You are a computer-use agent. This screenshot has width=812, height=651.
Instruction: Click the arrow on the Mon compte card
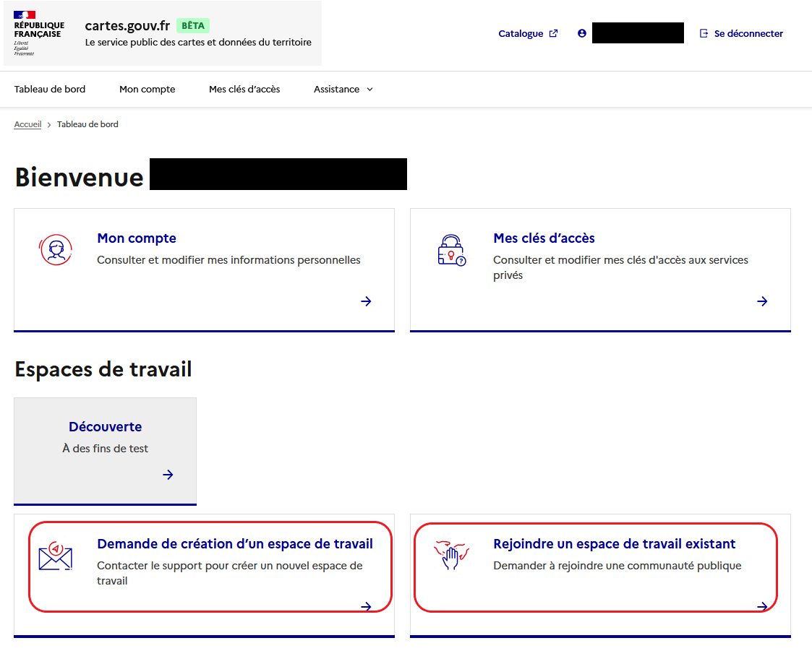[x=366, y=301]
